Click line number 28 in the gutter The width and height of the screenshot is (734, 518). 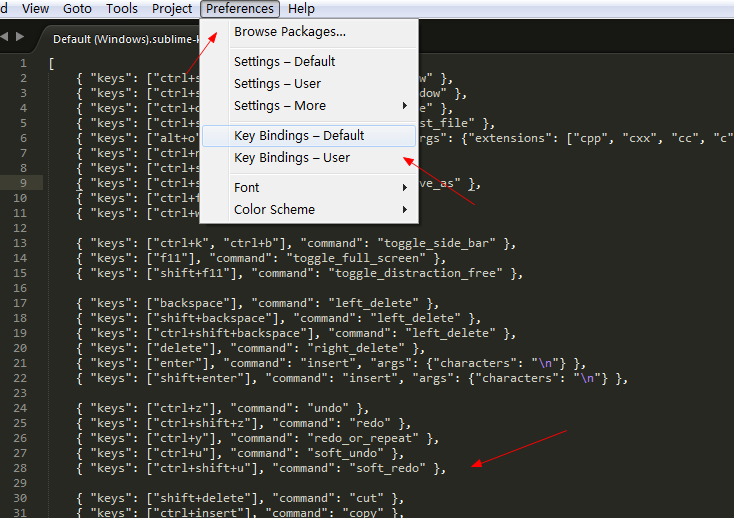pos(21,468)
